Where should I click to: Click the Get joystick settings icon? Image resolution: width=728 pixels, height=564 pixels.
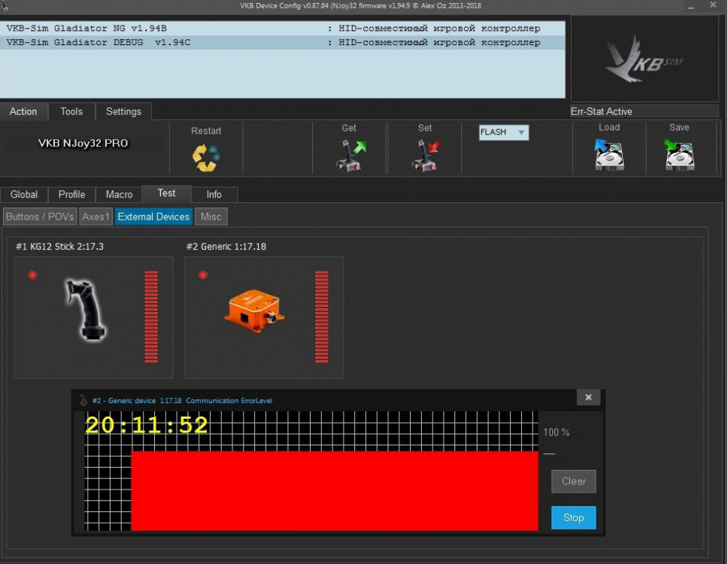coord(349,156)
